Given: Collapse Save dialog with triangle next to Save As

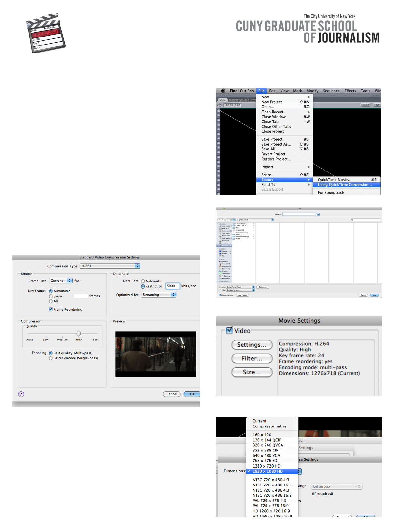Looking at the screenshot, I should coord(318,214).
